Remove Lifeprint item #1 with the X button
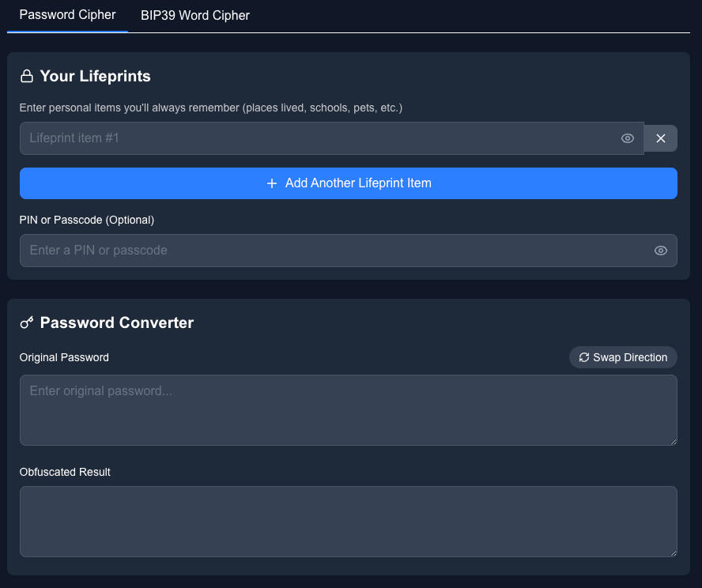This screenshot has width=702, height=588. point(661,138)
